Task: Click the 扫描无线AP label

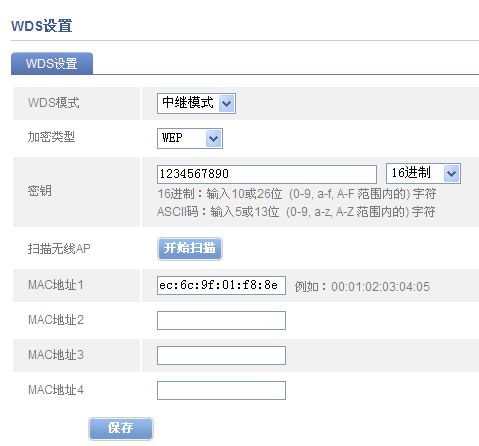Action: coord(59,249)
